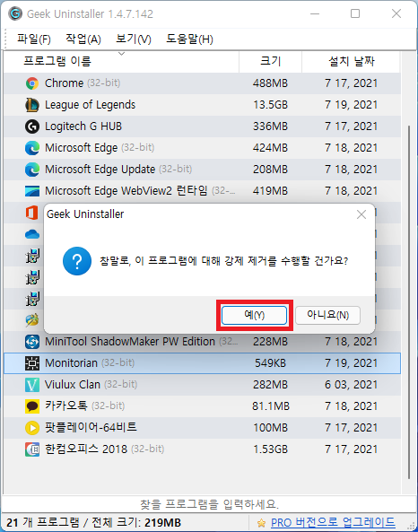Maximize the Geek Uninstaller window
Screen dimensions: 418x532
pyautogui.click(x=355, y=14)
